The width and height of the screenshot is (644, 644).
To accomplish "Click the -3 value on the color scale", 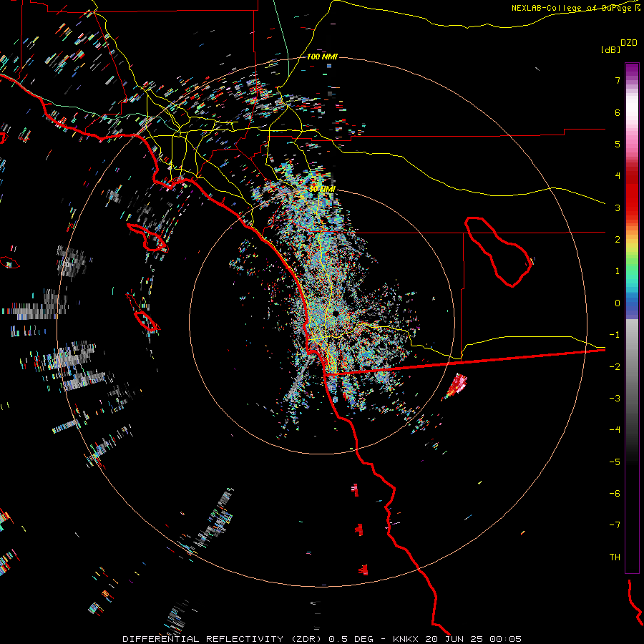I will 615,399.
